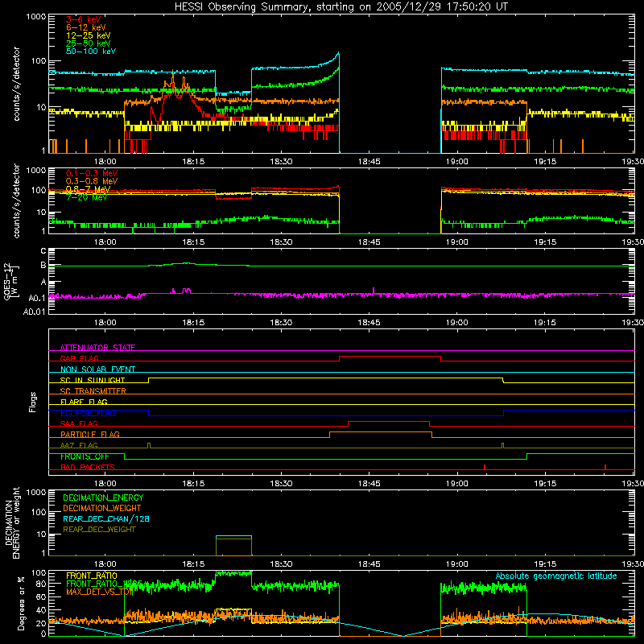Click the FRONTS_OFF flag label

(x=85, y=456)
